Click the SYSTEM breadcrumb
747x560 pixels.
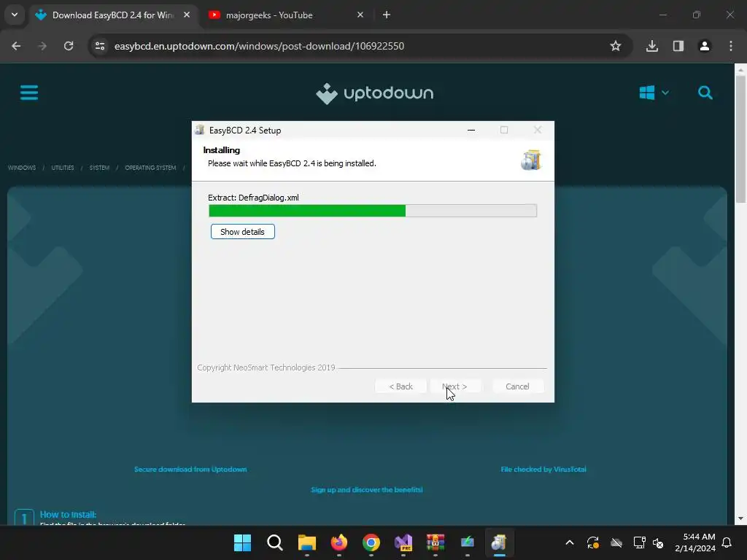point(99,168)
